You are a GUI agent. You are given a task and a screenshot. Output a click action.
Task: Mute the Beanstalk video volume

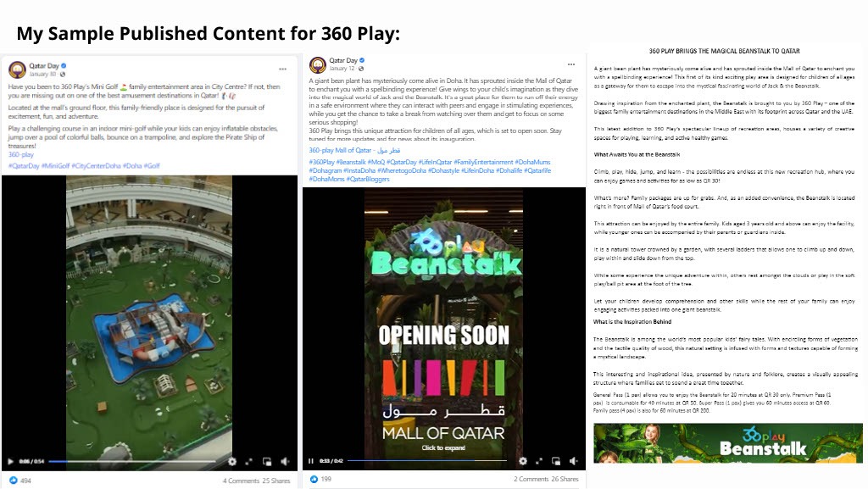[574, 461]
